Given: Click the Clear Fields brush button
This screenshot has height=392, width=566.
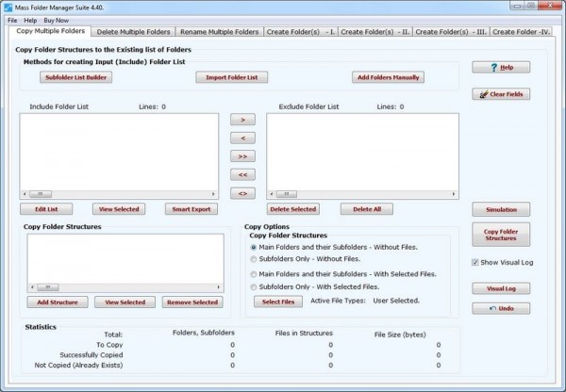Looking at the screenshot, I should click(501, 94).
